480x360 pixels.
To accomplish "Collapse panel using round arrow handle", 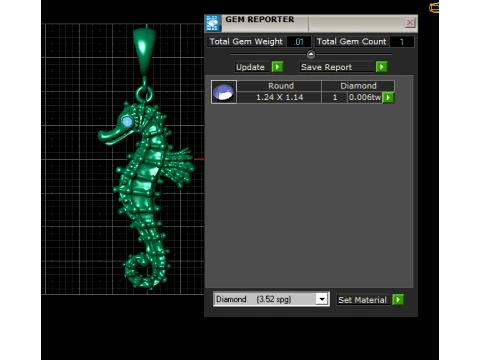I will pyautogui.click(x=311, y=54).
